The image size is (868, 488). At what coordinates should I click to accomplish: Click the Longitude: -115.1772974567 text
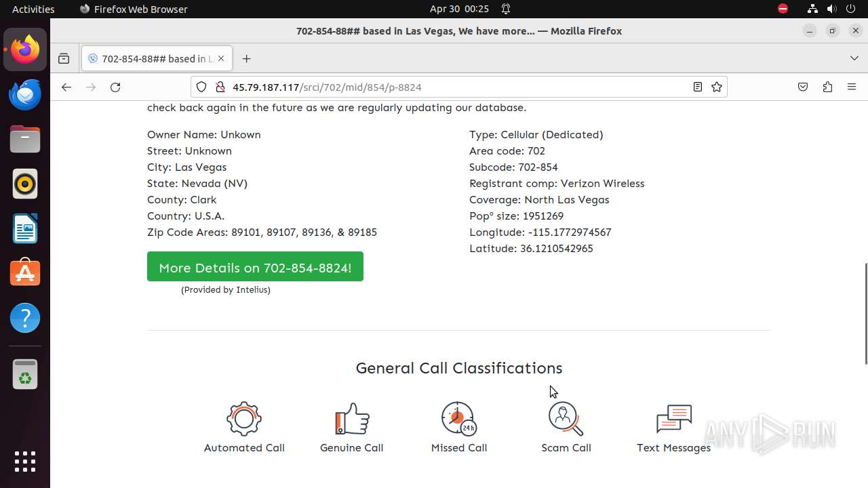point(540,232)
